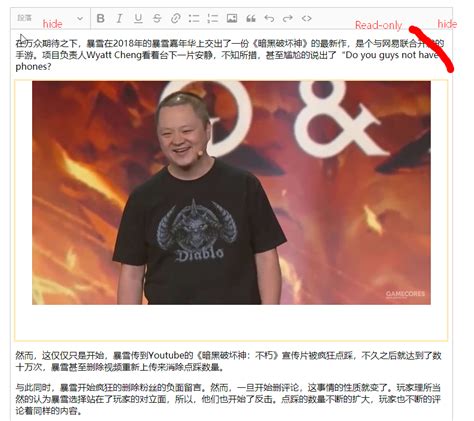Create a numbered list
The image size is (474, 421).
coord(213,18)
